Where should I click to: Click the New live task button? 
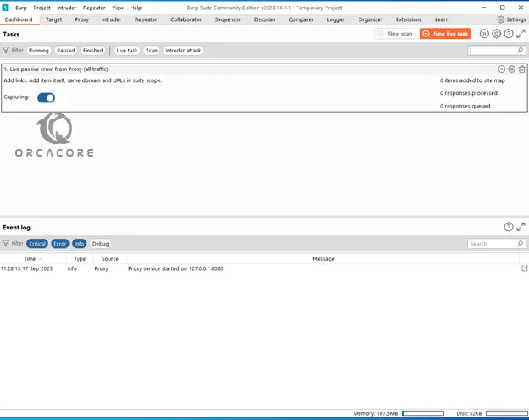click(445, 34)
